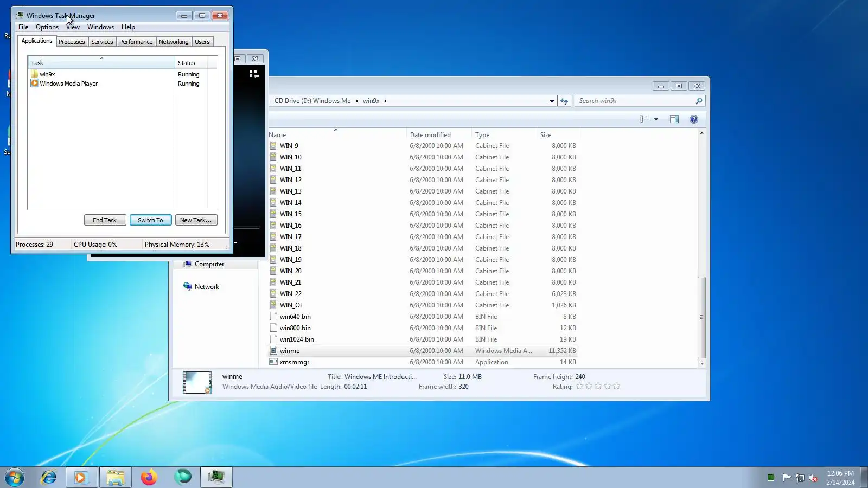Click the WIN_9 cabinet file icon
Image resolution: width=868 pixels, height=488 pixels.
tap(273, 146)
